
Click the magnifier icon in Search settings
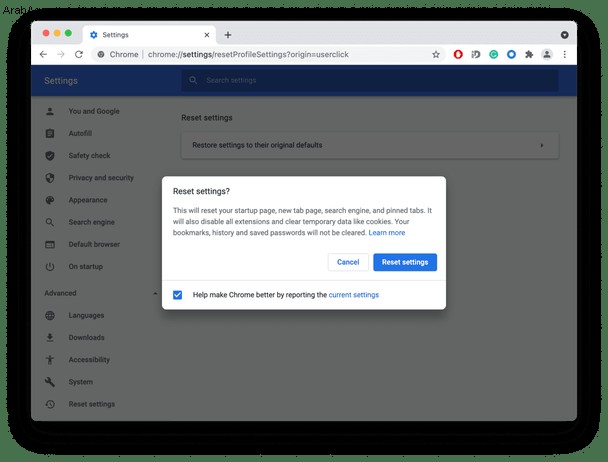(x=193, y=80)
